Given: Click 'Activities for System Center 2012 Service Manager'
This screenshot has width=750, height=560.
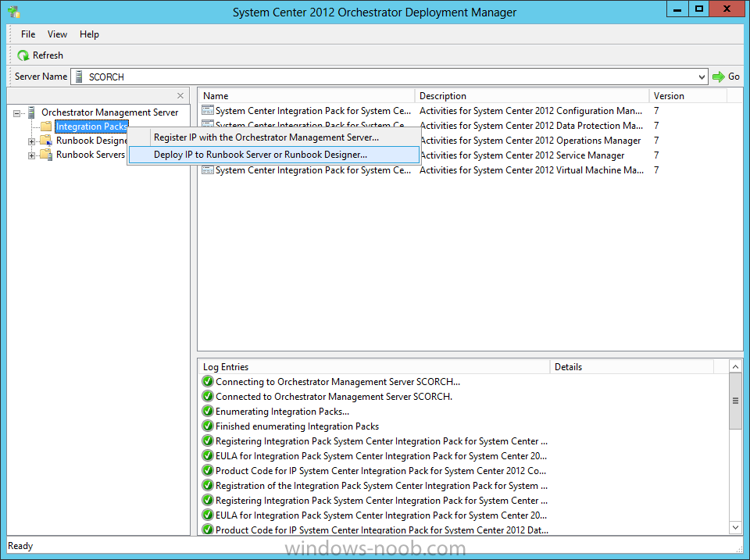Looking at the screenshot, I should 523,155.
